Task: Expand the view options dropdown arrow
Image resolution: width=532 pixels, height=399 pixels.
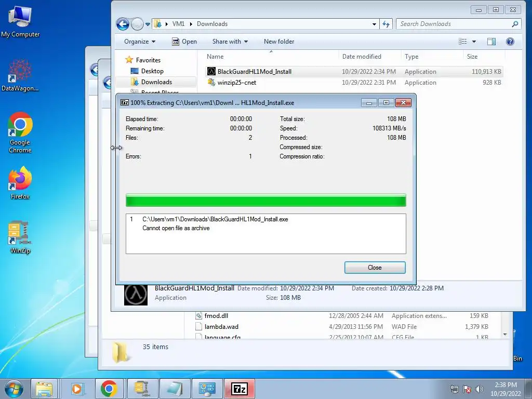Action: pyautogui.click(x=474, y=42)
